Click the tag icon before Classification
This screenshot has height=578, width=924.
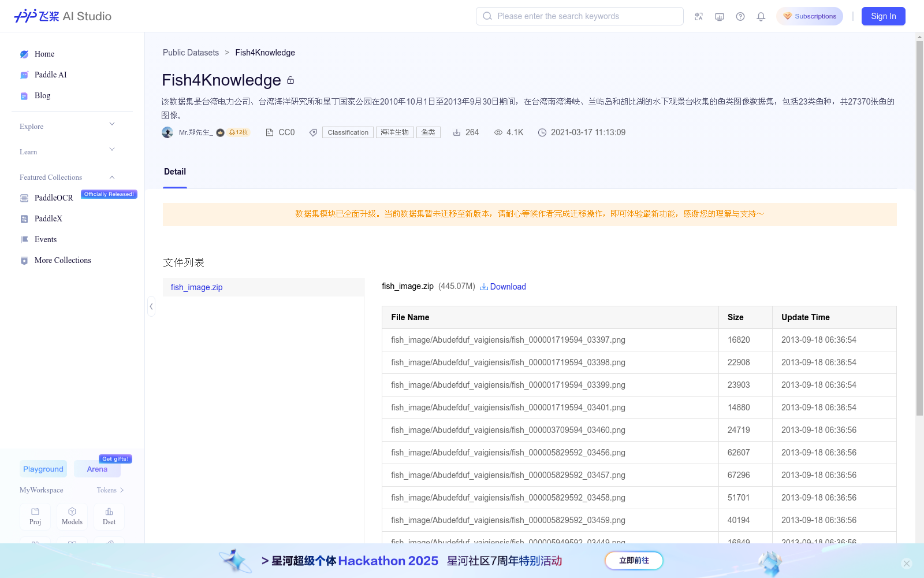pos(313,132)
